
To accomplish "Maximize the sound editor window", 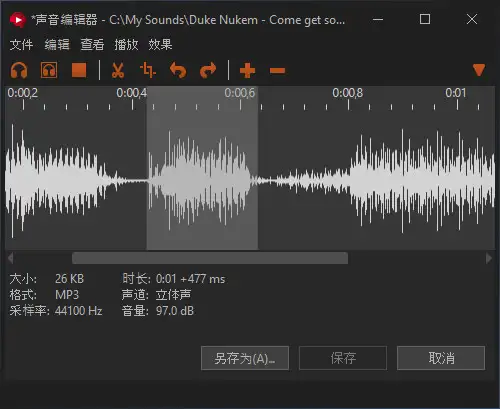I will (x=425, y=19).
